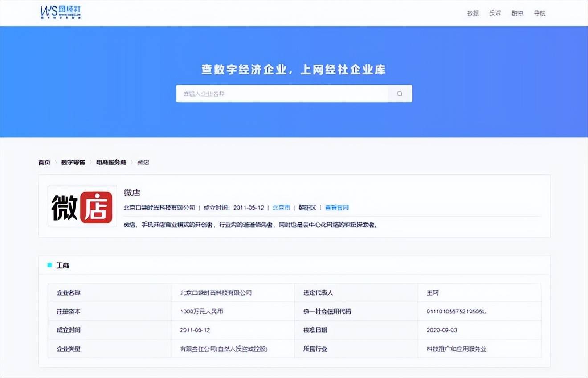Click the 北京口袋时尚科技有限公司 table cell
Viewport: 588px width, 378px height.
click(x=233, y=293)
